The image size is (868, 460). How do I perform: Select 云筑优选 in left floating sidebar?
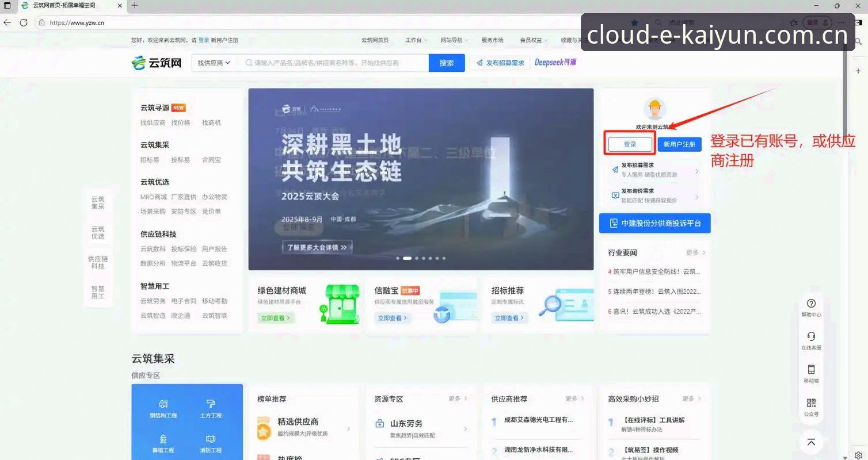click(x=98, y=232)
